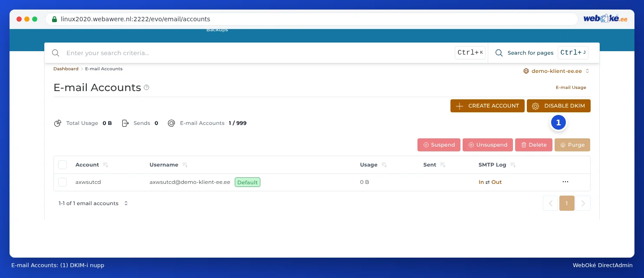Image resolution: width=644 pixels, height=278 pixels.
Task: Click the username axwsutcd@demo-klient-ee.ee
Action: 190,182
